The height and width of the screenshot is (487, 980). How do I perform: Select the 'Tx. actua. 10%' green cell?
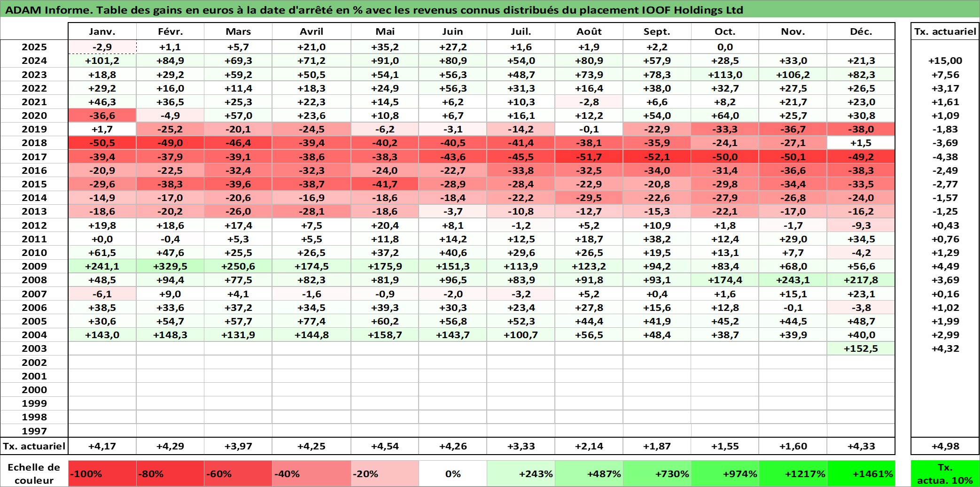[x=945, y=473]
